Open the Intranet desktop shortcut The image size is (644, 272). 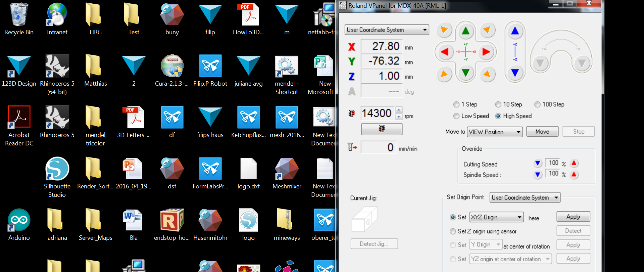(x=57, y=19)
